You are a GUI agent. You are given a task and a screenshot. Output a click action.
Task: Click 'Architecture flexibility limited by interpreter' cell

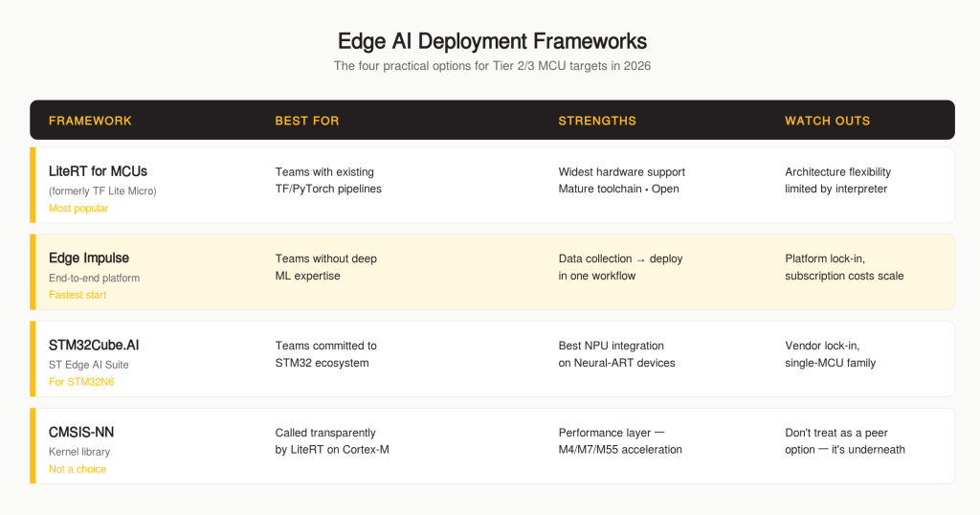(837, 180)
